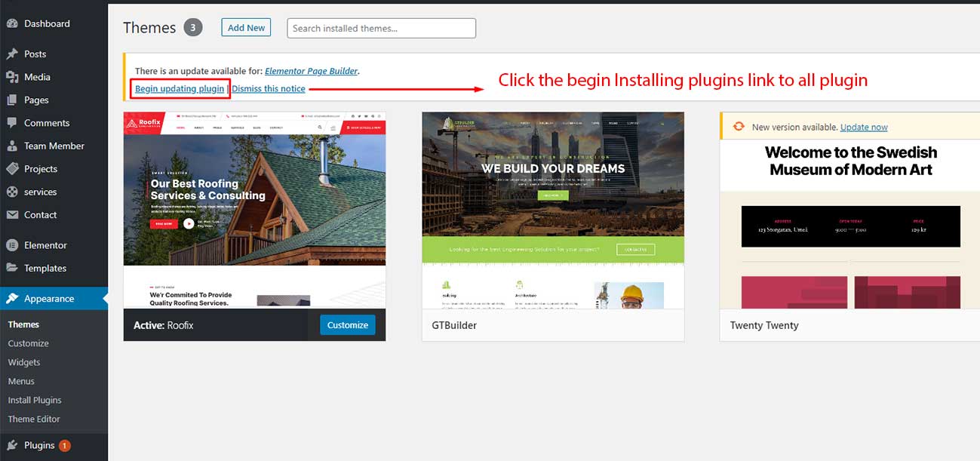This screenshot has height=461, width=980.
Task: Focus the Search installed themes field
Action: (x=382, y=28)
